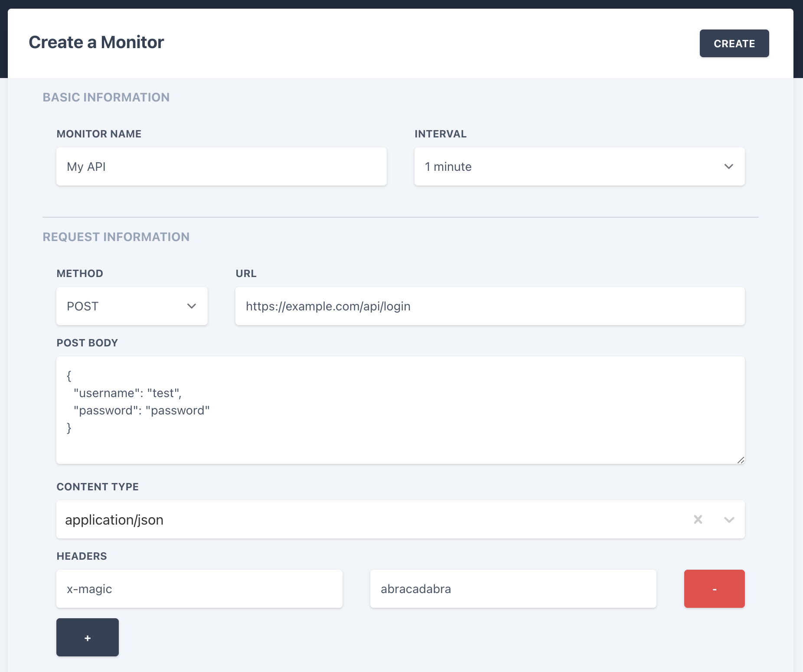803x672 pixels.
Task: Click the application/json content type value
Action: (x=114, y=519)
